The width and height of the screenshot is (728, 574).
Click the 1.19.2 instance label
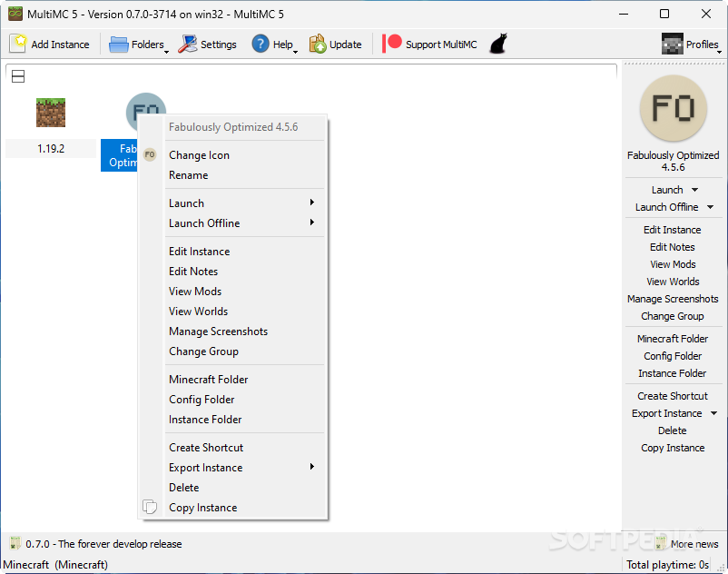click(51, 149)
